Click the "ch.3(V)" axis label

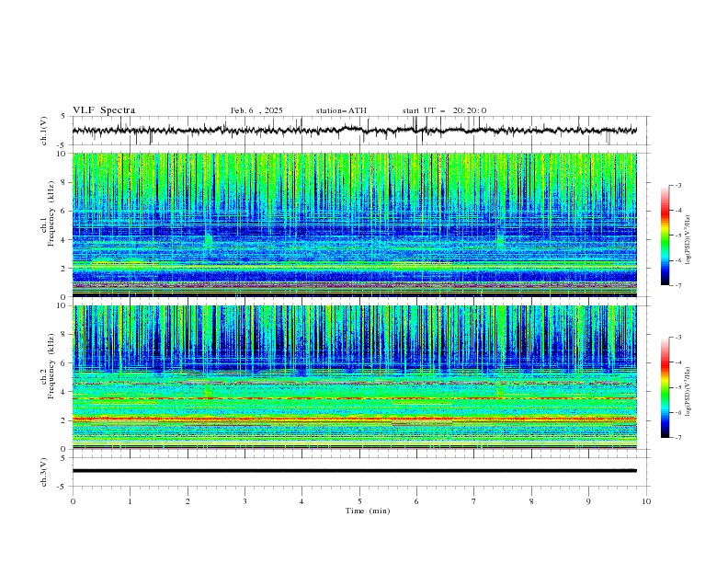pos(44,472)
